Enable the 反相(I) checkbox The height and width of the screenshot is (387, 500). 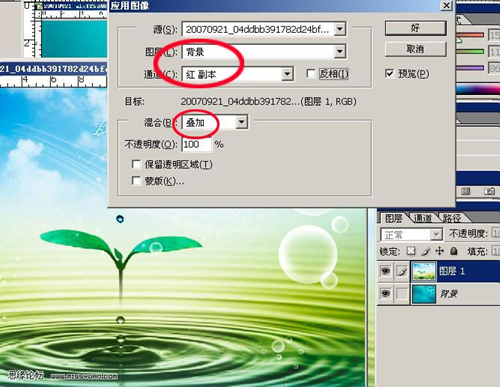click(311, 74)
